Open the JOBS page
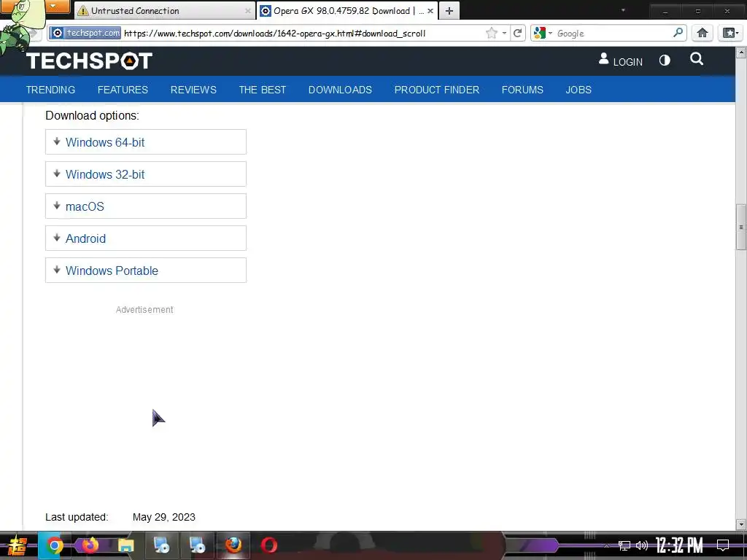 [x=578, y=90]
